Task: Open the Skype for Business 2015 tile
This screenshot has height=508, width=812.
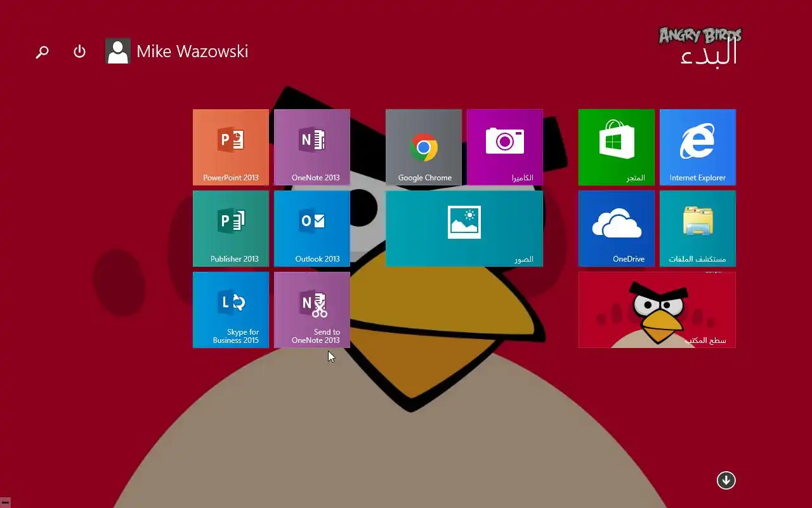Action: [231, 310]
